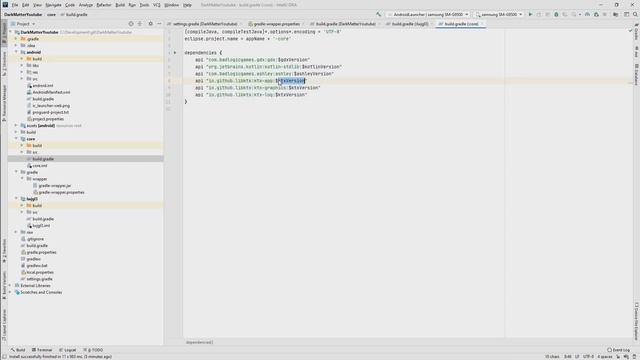Open Structure side tab
The height and width of the screenshot is (360, 640).
tap(4, 64)
